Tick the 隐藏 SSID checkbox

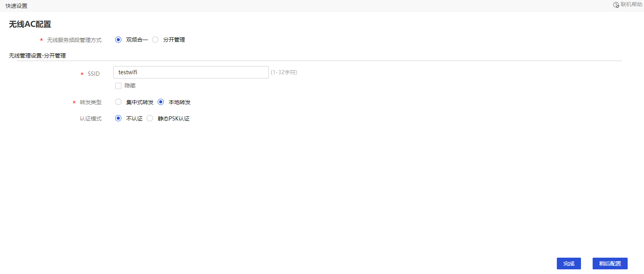[118, 86]
